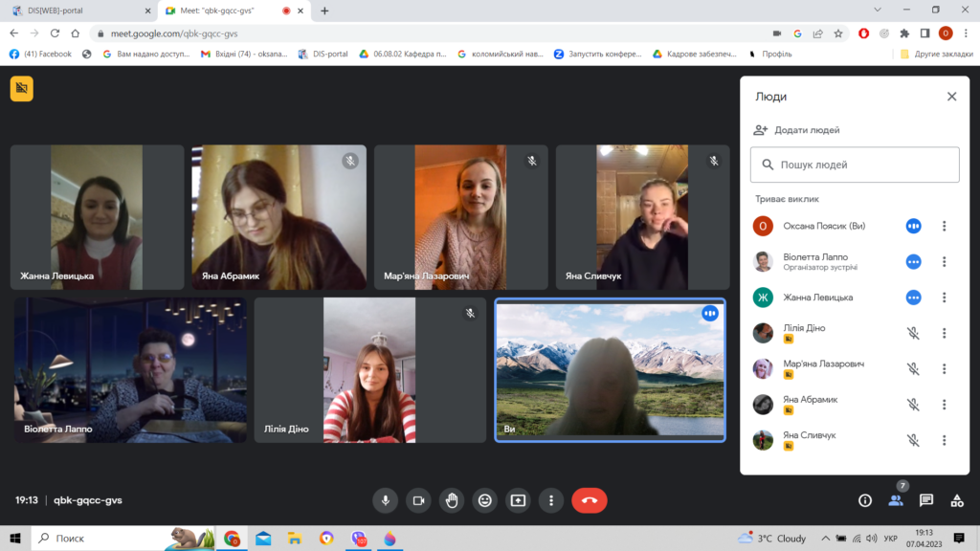Toggle the people panel icon
The height and width of the screenshot is (551, 980).
click(x=896, y=500)
